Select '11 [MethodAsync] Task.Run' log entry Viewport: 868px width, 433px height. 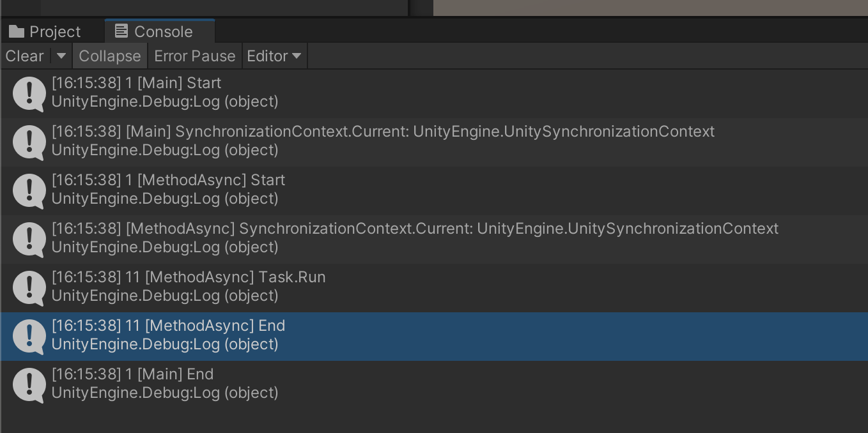434,287
